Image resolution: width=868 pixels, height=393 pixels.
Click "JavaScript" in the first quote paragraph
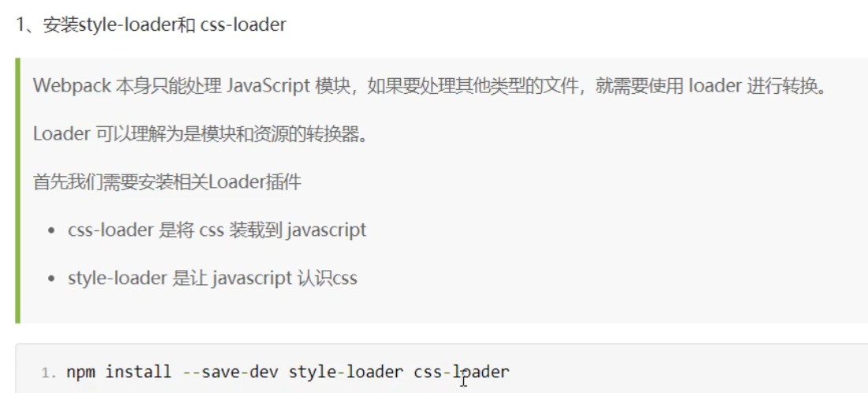coord(268,86)
